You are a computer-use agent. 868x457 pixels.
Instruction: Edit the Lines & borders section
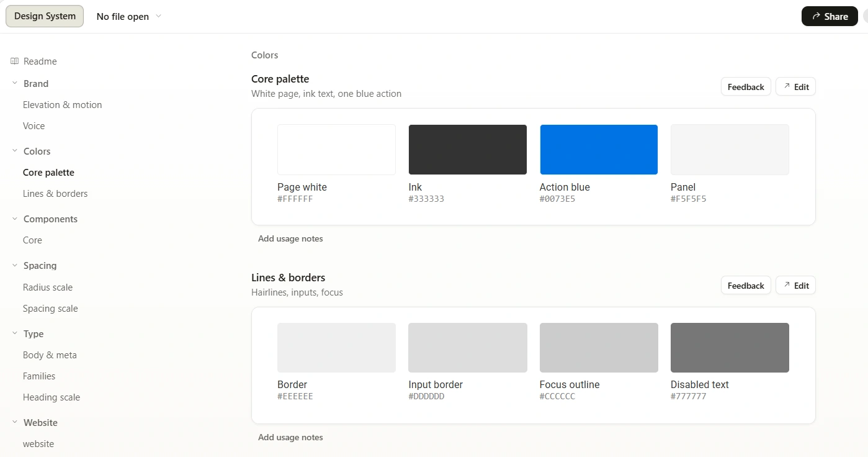pos(795,285)
